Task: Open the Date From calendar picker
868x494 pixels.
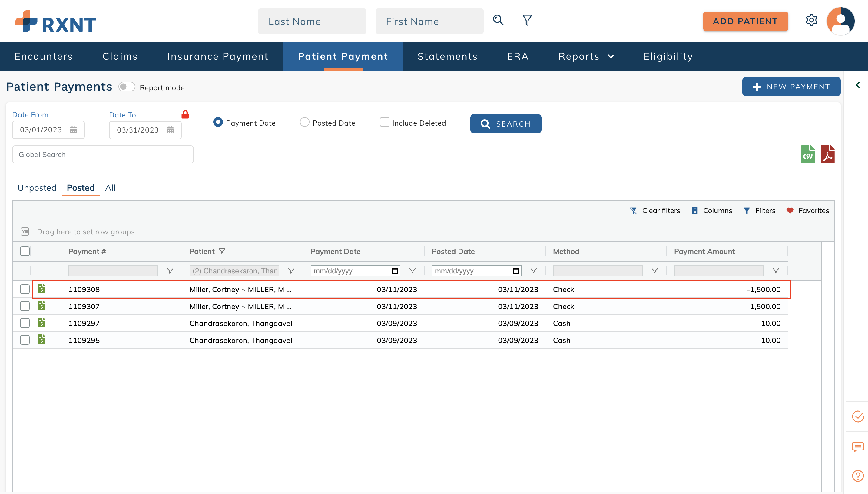Action: pyautogui.click(x=74, y=130)
